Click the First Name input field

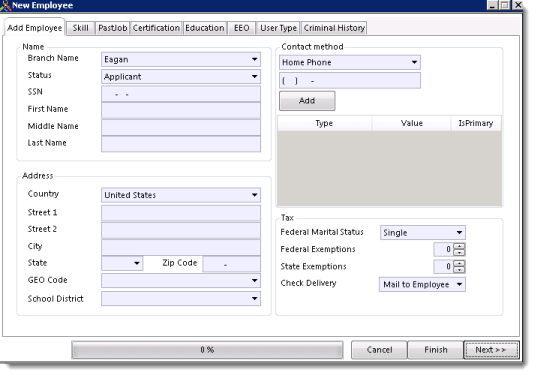[x=181, y=110]
